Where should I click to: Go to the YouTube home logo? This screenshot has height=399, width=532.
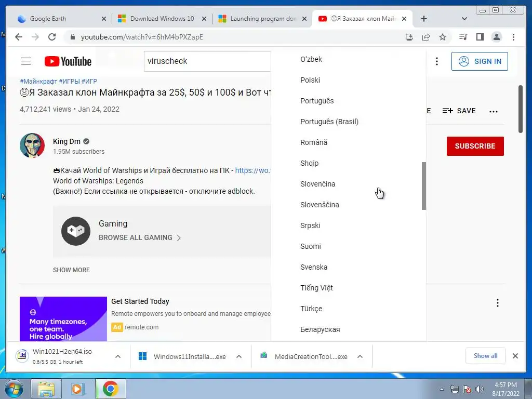tap(68, 61)
